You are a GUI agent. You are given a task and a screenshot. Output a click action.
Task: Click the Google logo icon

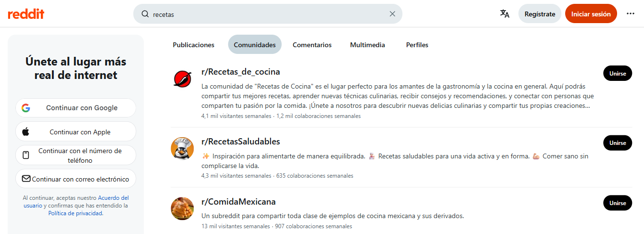(x=26, y=108)
